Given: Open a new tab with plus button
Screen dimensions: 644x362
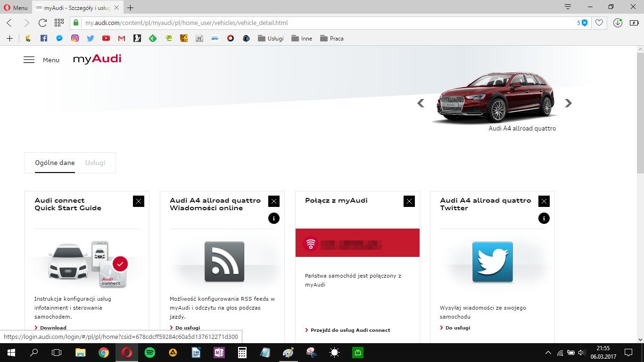Looking at the screenshot, I should click(x=131, y=8).
